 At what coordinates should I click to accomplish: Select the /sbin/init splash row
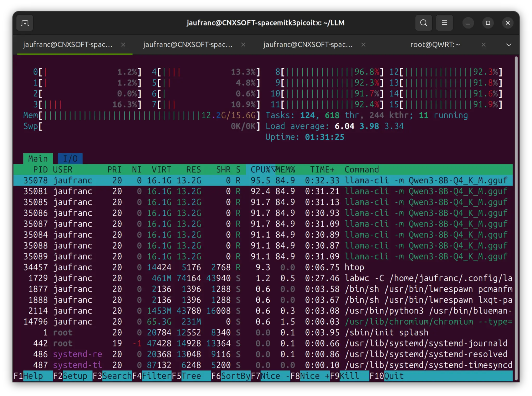click(263, 332)
